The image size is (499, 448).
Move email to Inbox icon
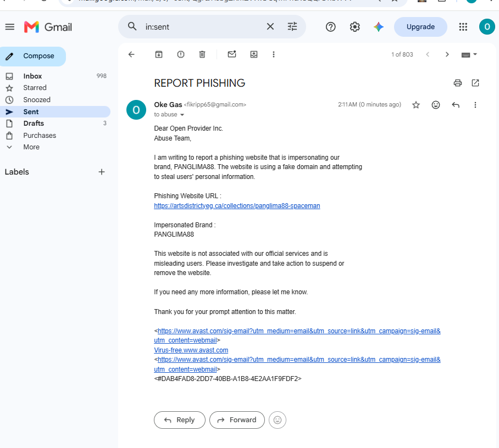point(254,54)
